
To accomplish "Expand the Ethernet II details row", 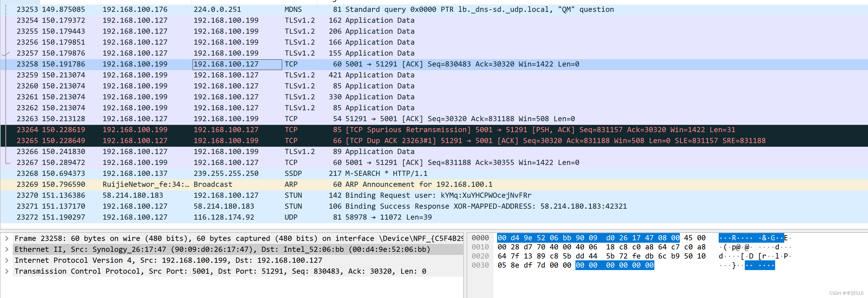I will [x=7, y=249].
